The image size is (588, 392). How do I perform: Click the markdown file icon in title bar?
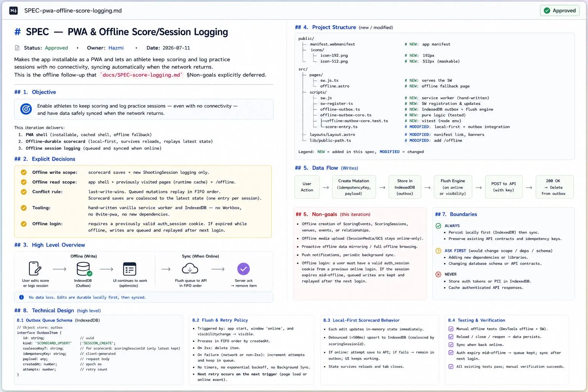point(13,11)
